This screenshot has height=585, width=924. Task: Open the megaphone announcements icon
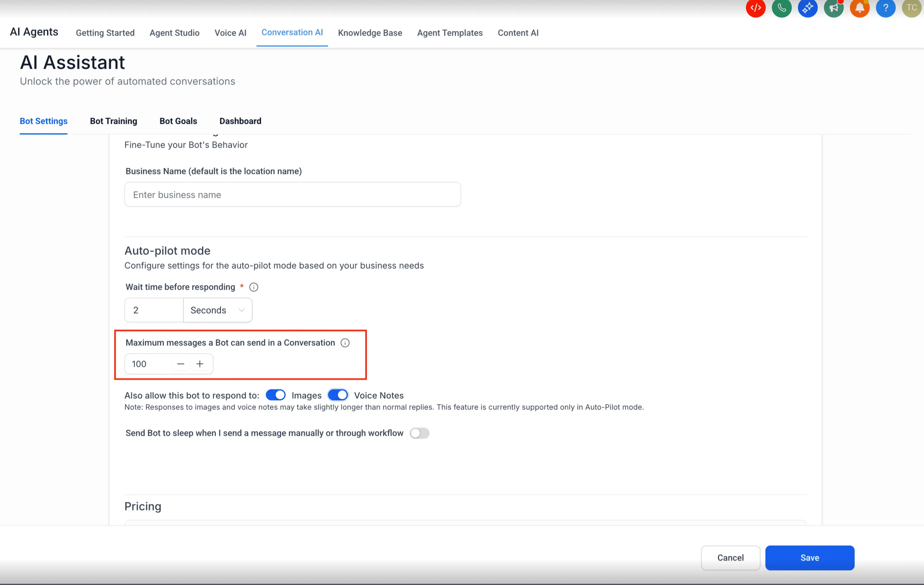click(834, 8)
